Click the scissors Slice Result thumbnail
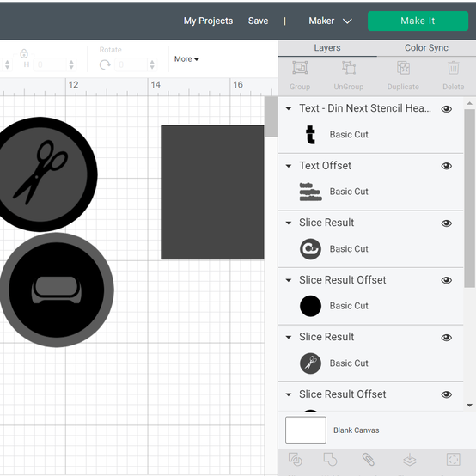 (x=310, y=363)
